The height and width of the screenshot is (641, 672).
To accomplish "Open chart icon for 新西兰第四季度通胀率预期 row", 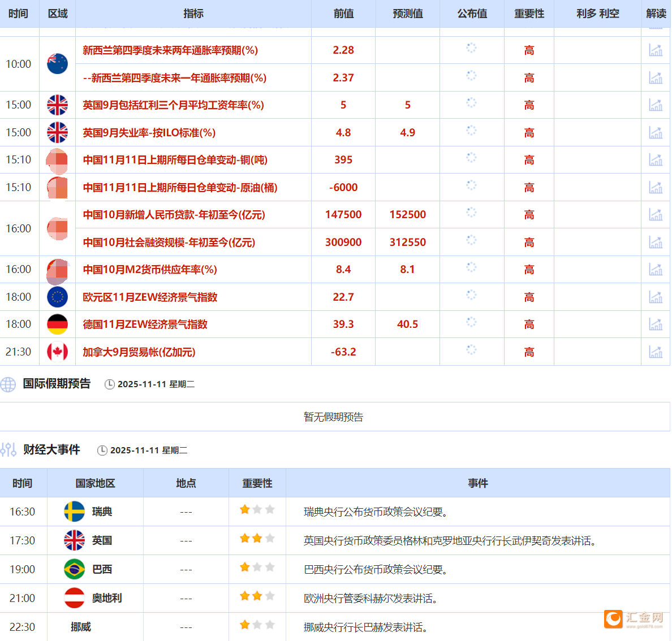I will 656,50.
